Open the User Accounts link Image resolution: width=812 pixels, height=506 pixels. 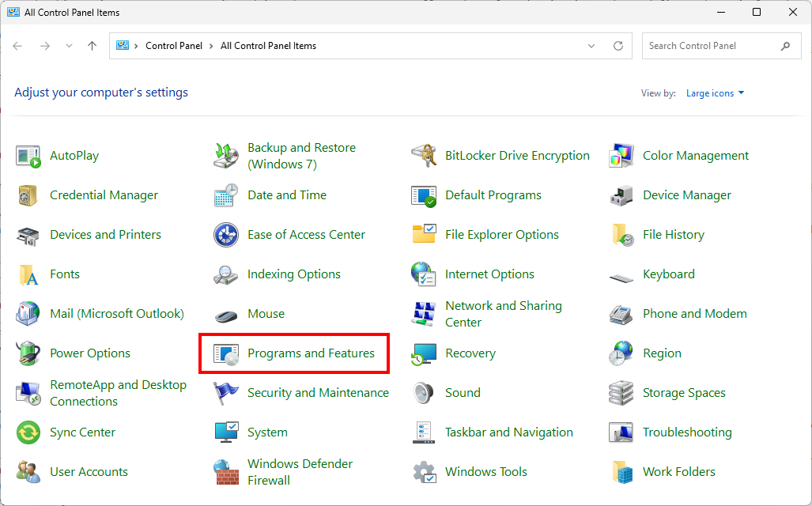89,472
